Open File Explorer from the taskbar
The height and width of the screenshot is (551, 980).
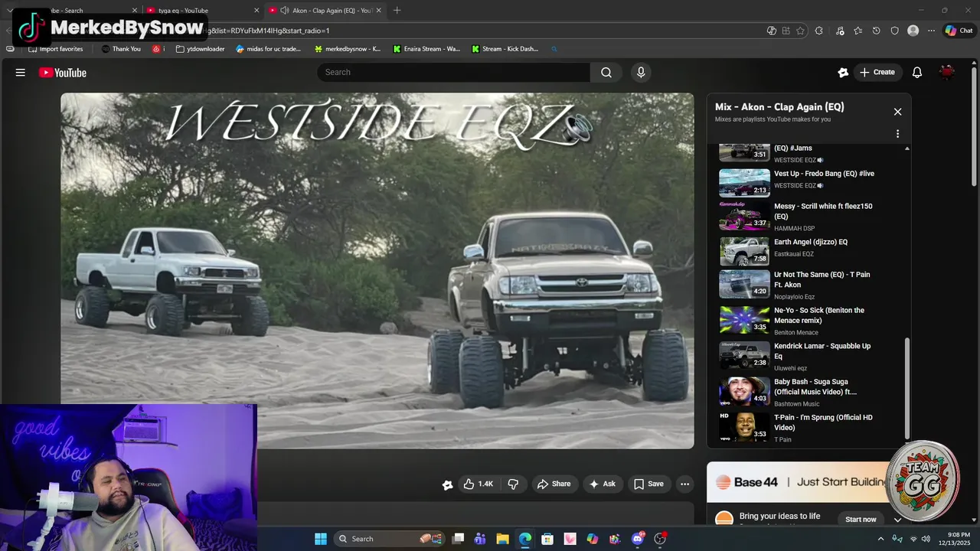click(502, 539)
